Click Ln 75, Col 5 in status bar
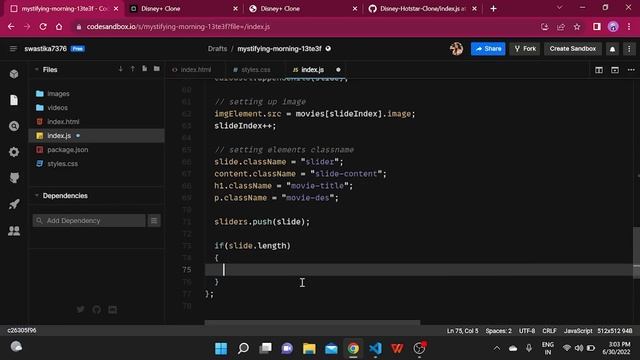 point(462,331)
